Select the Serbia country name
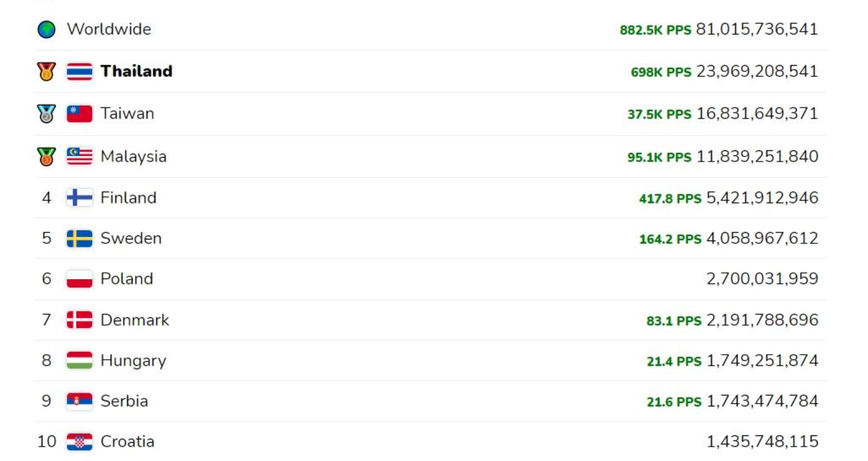The width and height of the screenshot is (868, 461). click(x=124, y=401)
